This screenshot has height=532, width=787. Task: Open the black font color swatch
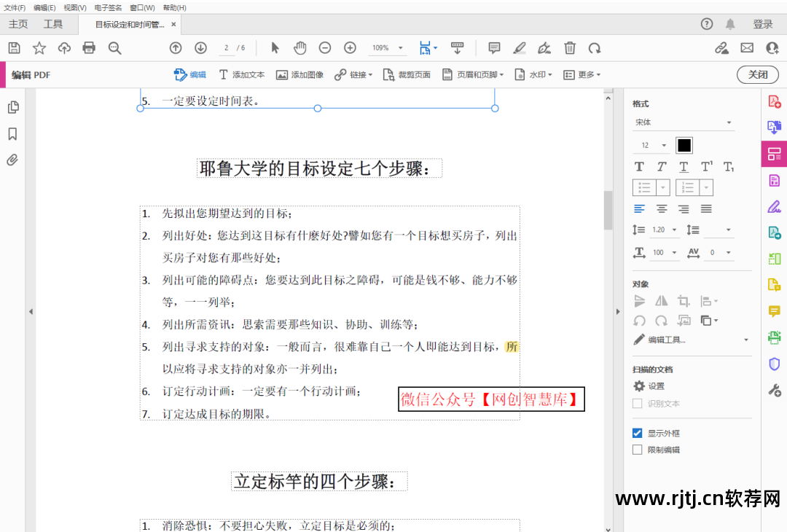click(x=684, y=145)
